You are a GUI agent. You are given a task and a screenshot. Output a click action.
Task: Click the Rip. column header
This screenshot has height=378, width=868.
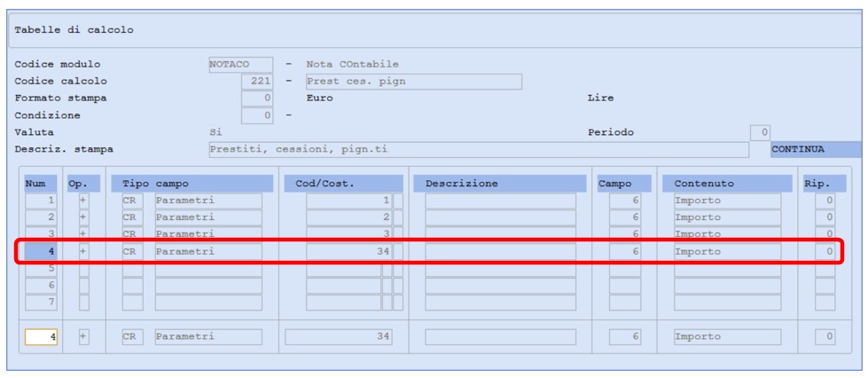click(x=825, y=184)
